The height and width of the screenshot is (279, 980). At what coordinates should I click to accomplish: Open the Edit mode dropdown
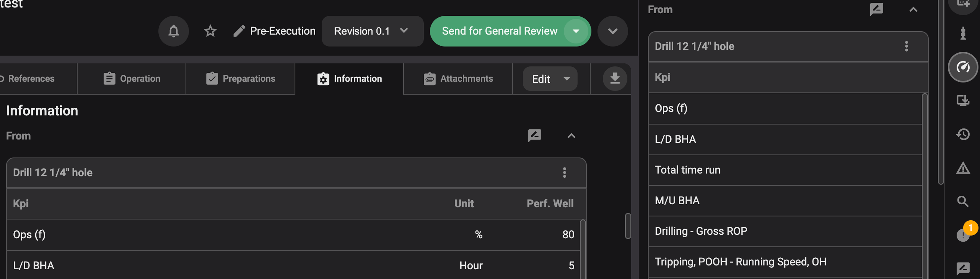[550, 79]
